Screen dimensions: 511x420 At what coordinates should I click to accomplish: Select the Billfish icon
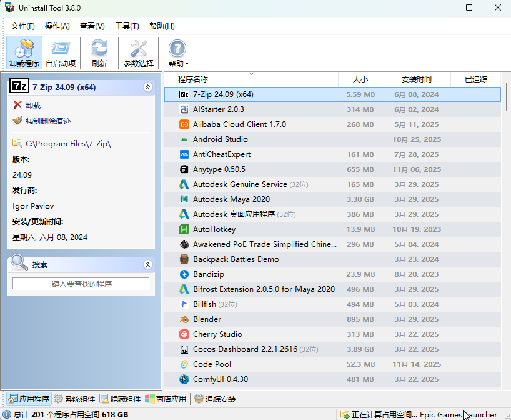pyautogui.click(x=184, y=304)
